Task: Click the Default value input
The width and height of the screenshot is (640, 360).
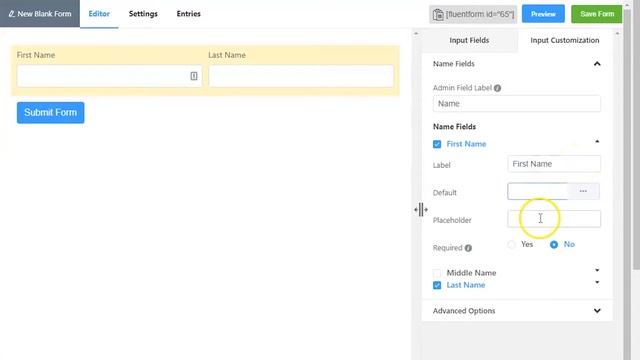Action: point(538,191)
